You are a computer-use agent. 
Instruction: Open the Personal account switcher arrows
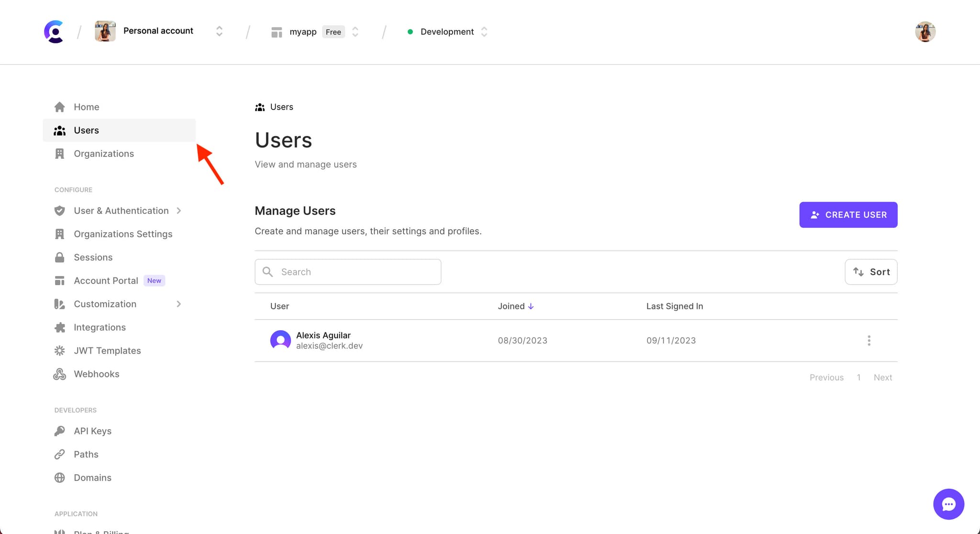coord(219,31)
